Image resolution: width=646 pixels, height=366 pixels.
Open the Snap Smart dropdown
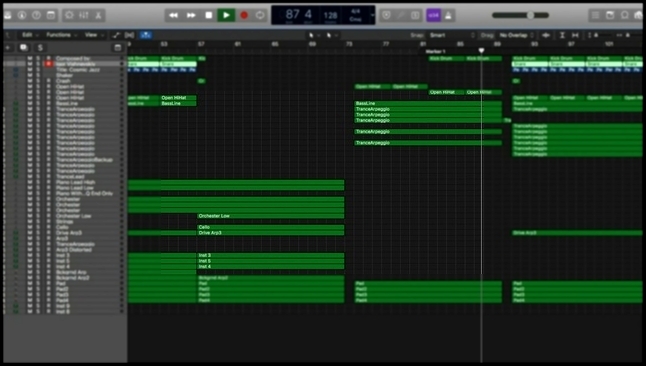tap(452, 35)
